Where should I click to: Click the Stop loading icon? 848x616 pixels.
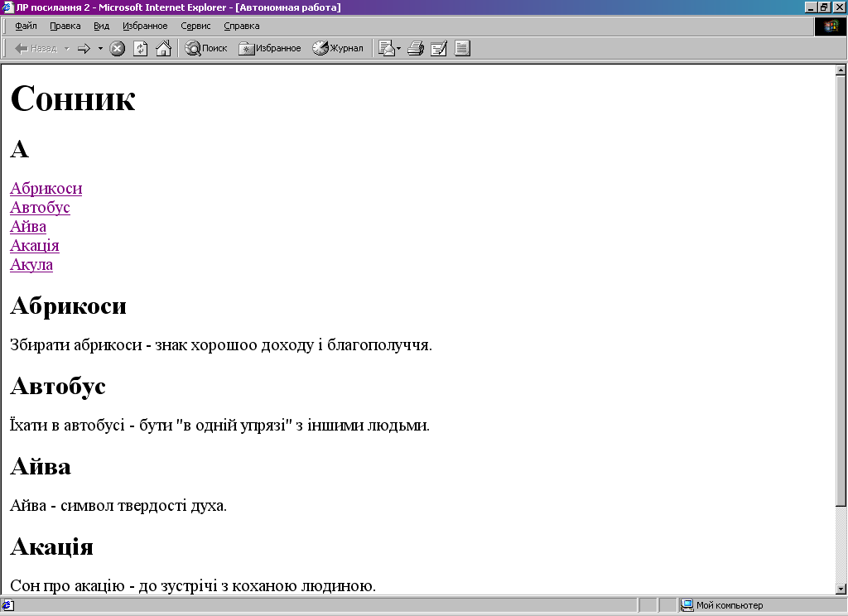click(x=118, y=49)
